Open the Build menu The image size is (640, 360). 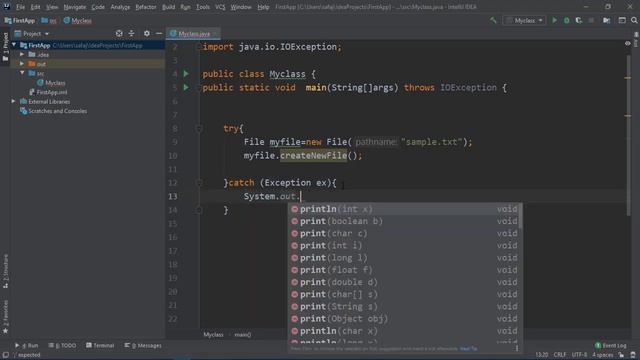pyautogui.click(x=168, y=7)
